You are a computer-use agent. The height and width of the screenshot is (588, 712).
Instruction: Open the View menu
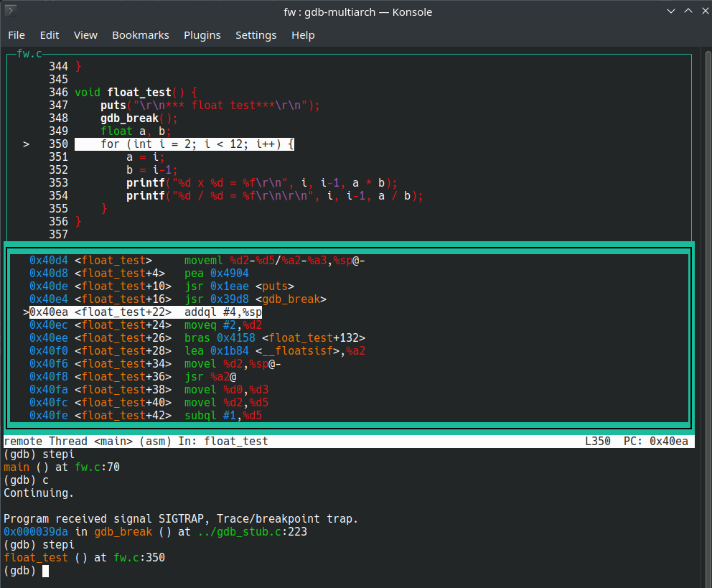click(85, 35)
